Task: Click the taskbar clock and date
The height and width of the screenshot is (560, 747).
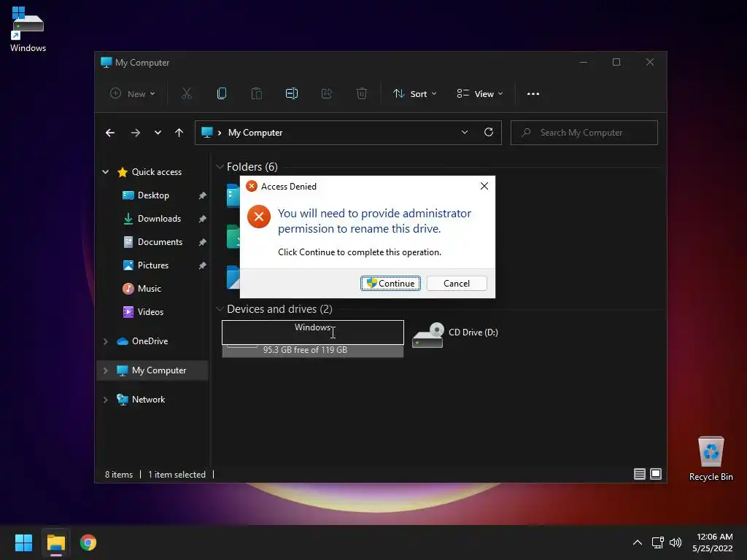Action: point(712,542)
